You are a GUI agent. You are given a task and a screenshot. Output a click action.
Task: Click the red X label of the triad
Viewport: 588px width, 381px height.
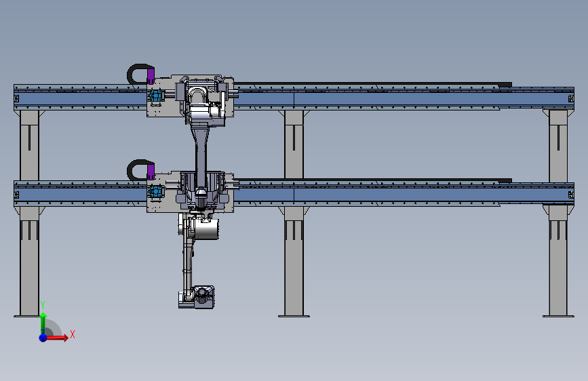tap(73, 334)
